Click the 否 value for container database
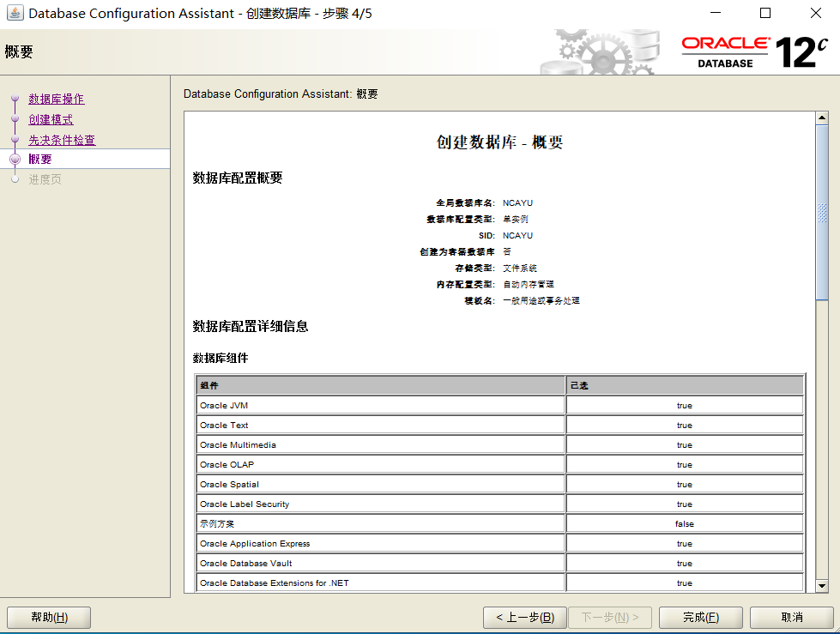This screenshot has height=634, width=840. [507, 251]
